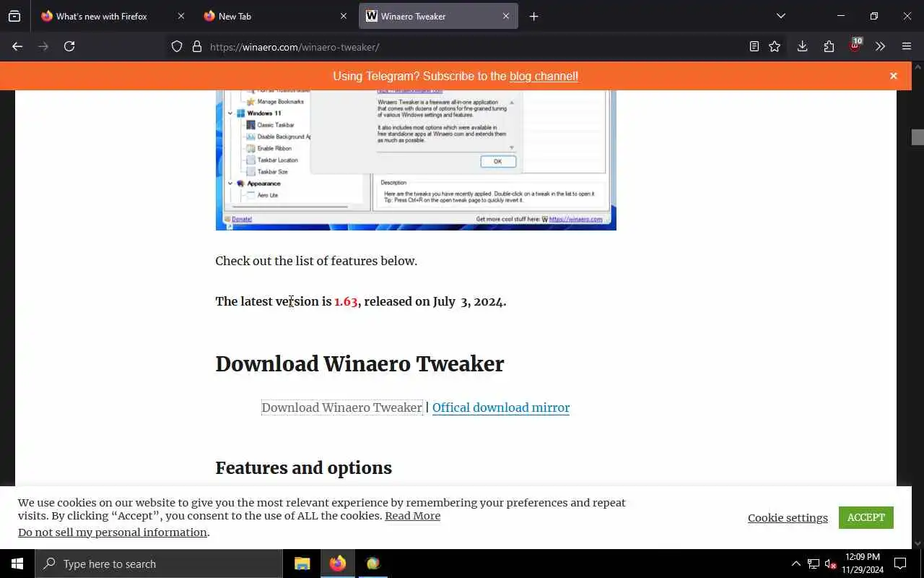Open the Windows Start menu
The width and height of the screenshot is (924, 578).
pos(17,564)
